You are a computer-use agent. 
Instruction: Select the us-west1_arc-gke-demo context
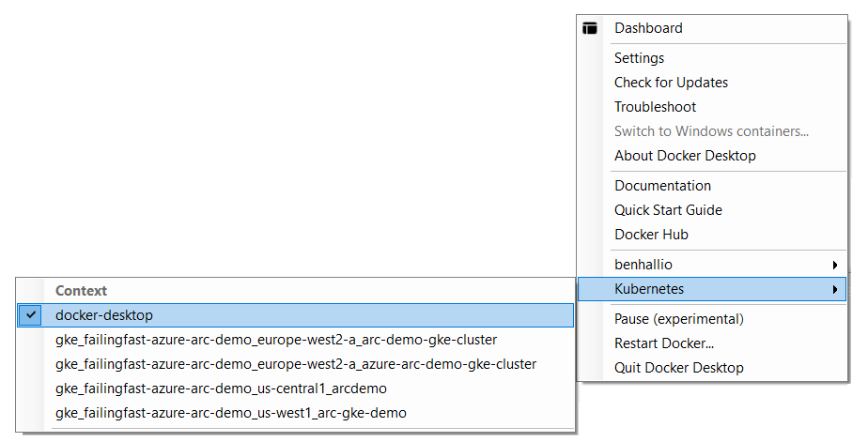click(230, 413)
